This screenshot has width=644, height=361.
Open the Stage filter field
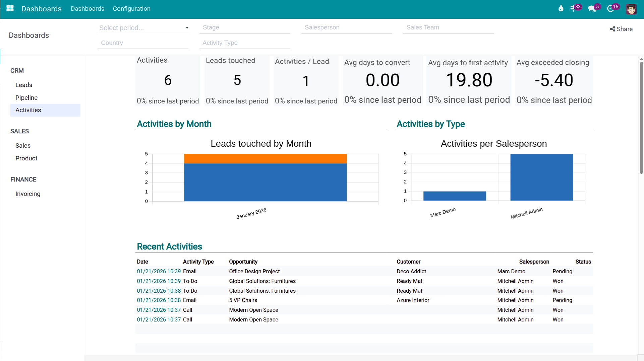pyautogui.click(x=245, y=27)
